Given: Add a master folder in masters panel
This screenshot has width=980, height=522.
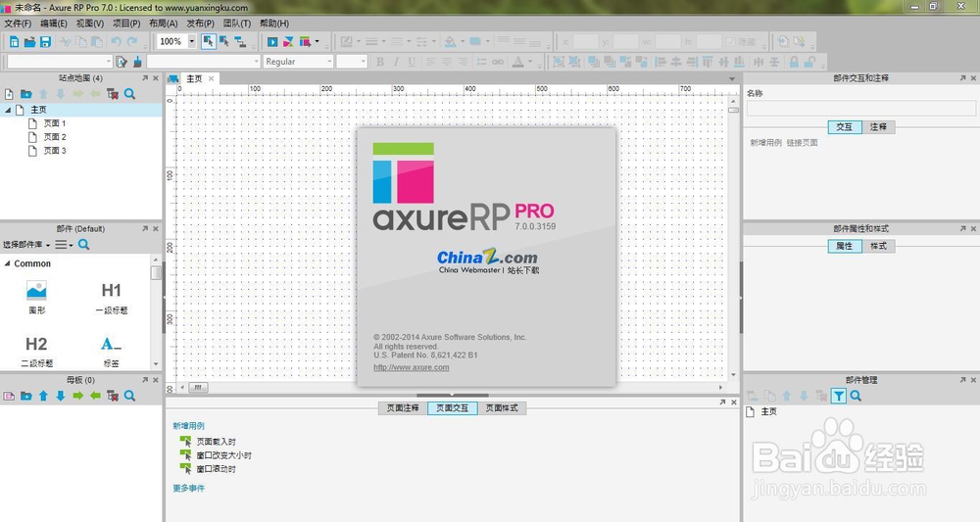Looking at the screenshot, I should 25,396.
